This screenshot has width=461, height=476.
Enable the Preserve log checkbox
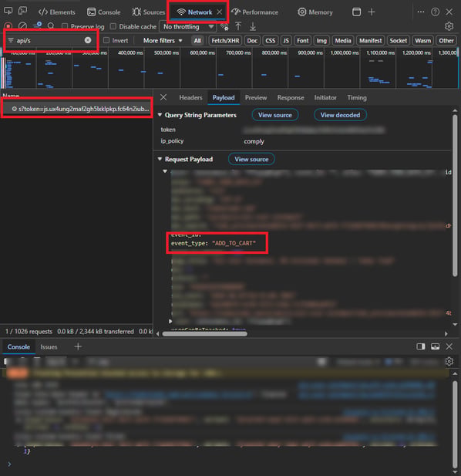pyautogui.click(x=64, y=26)
